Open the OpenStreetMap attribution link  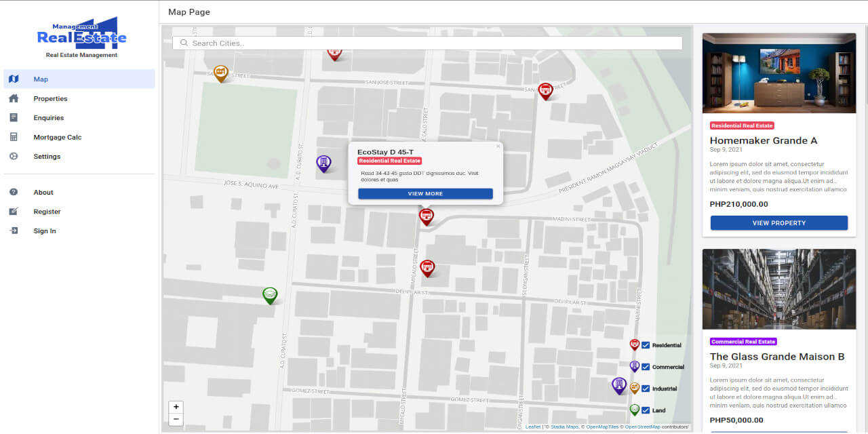coord(642,426)
